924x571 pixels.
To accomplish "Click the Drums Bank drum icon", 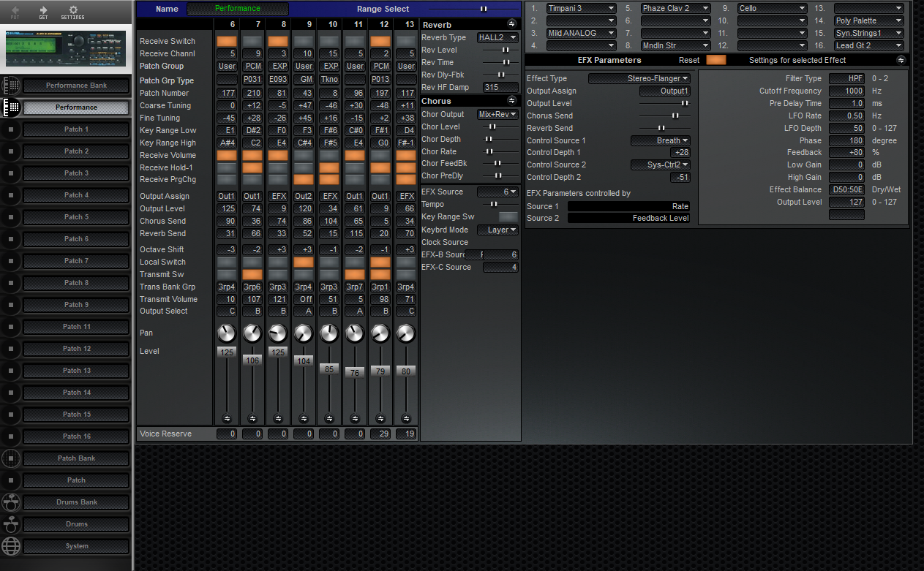I will [11, 502].
